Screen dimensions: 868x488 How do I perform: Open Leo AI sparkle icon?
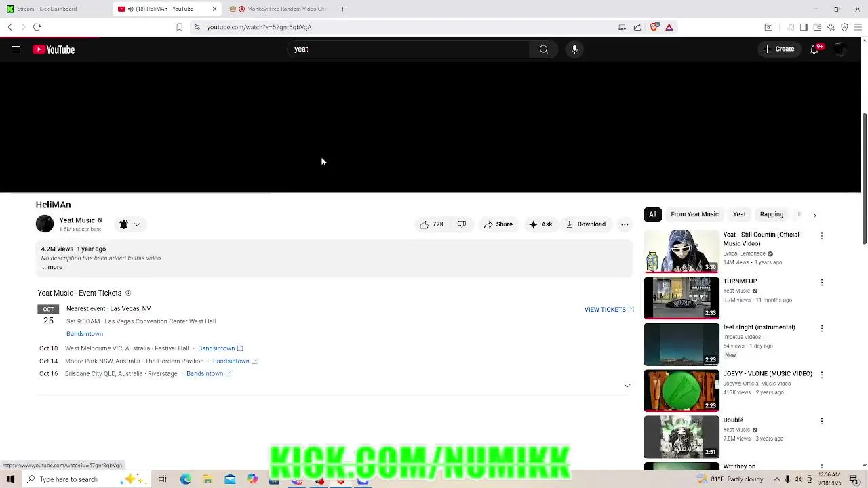pyautogui.click(x=831, y=27)
